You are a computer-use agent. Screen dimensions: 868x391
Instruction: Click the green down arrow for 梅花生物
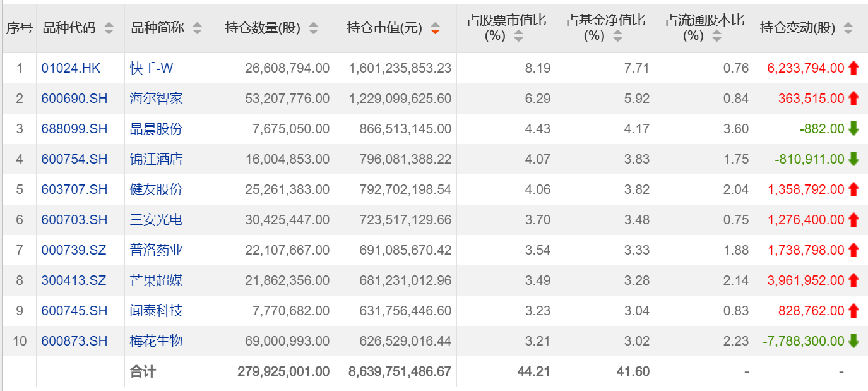pos(853,341)
